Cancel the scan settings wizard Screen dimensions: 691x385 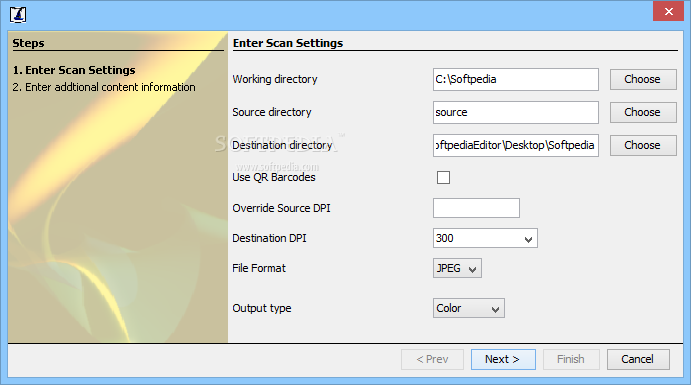638,359
